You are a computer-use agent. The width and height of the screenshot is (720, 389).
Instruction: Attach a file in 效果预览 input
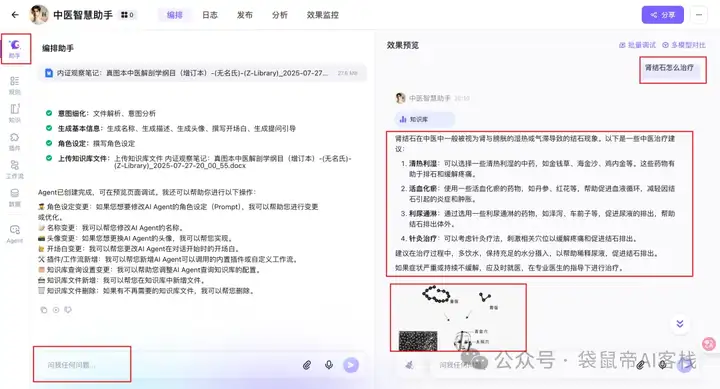pyautogui.click(x=640, y=365)
